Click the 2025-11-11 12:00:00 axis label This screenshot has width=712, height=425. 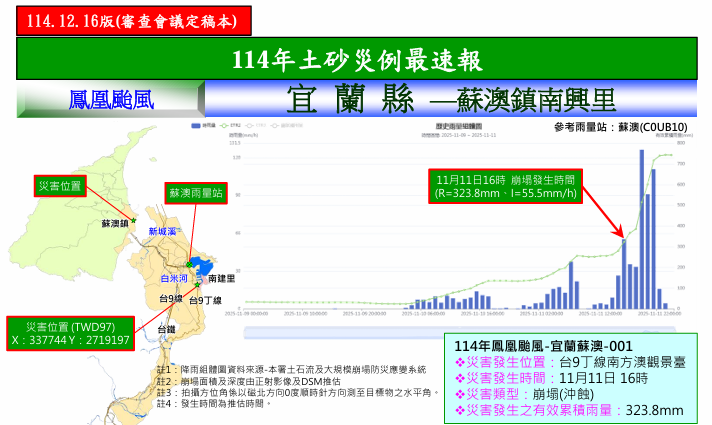click(x=600, y=314)
